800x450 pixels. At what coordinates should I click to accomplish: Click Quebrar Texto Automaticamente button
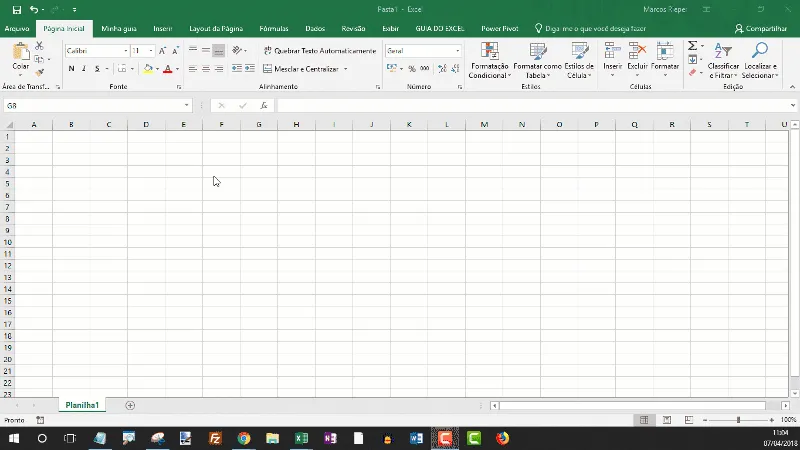click(320, 51)
